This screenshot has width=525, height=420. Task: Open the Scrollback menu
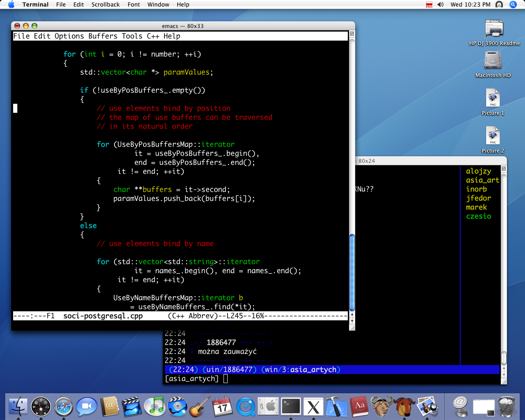point(105,5)
